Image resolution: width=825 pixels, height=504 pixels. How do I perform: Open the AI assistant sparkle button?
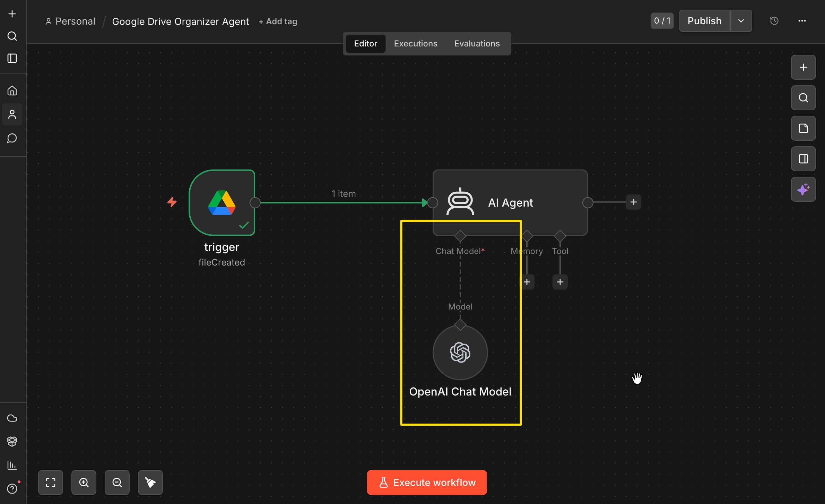[x=804, y=189]
